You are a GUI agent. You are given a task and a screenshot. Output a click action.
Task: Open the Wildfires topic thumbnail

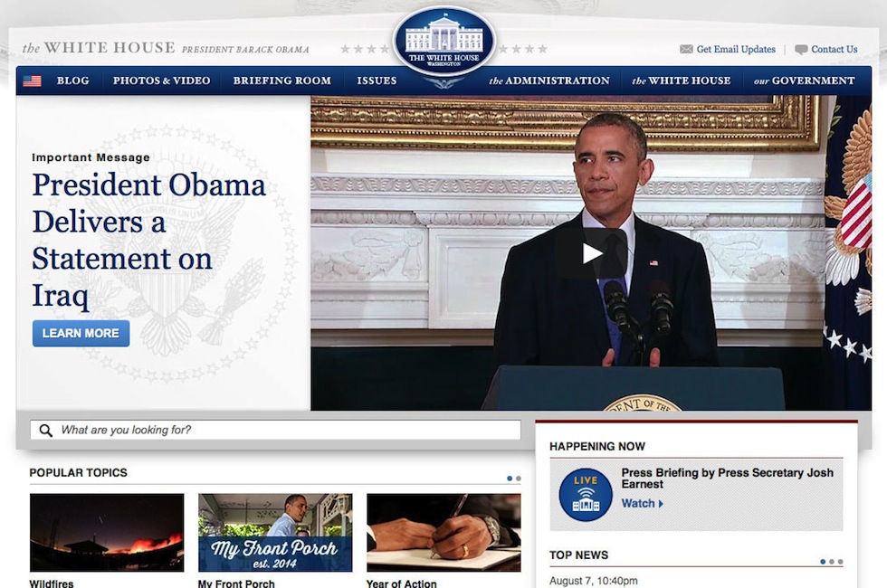(107, 533)
